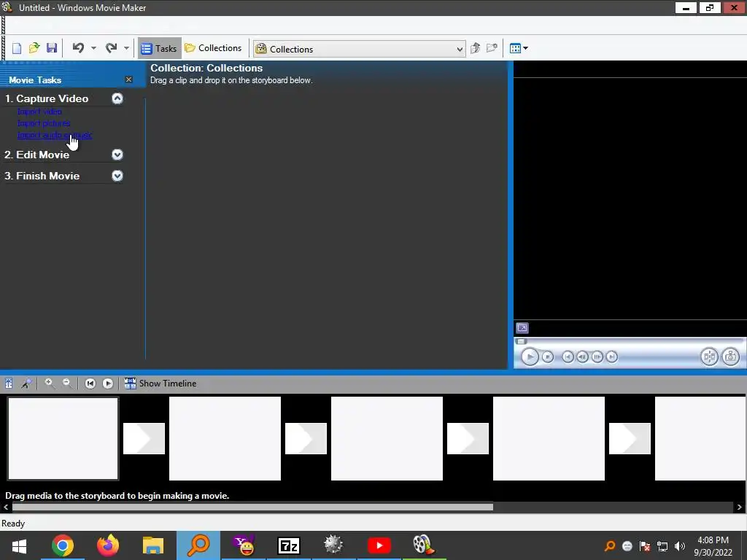Split the clip at current frame
This screenshot has height=560, width=747.
(x=709, y=357)
